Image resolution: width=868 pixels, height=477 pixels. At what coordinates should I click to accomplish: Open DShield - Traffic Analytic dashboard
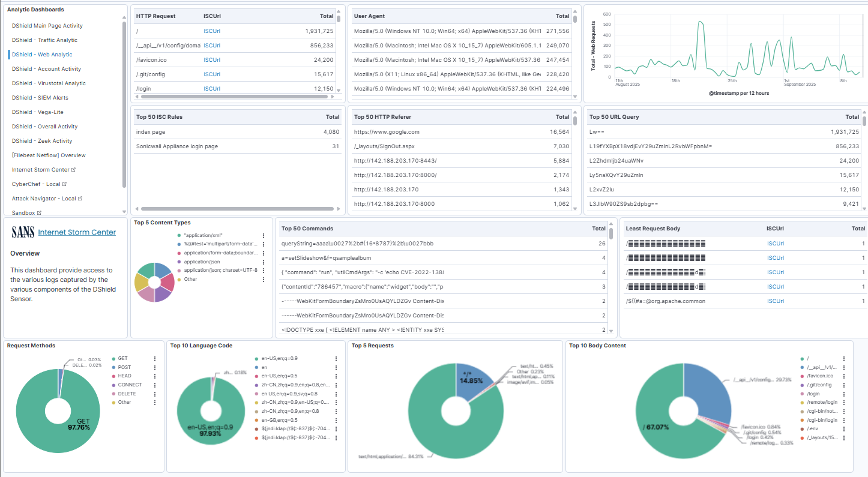coord(44,40)
